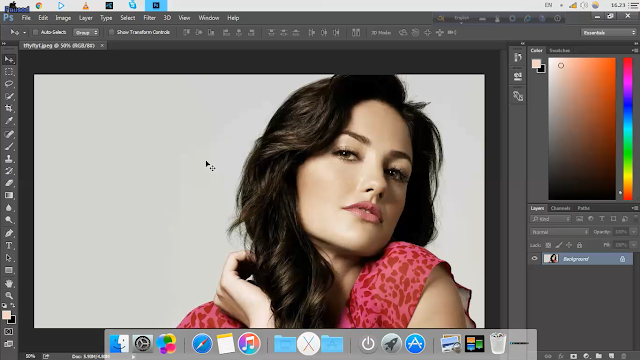Switch to the Swatches tab
This screenshot has height=360, width=640.
(x=559, y=51)
